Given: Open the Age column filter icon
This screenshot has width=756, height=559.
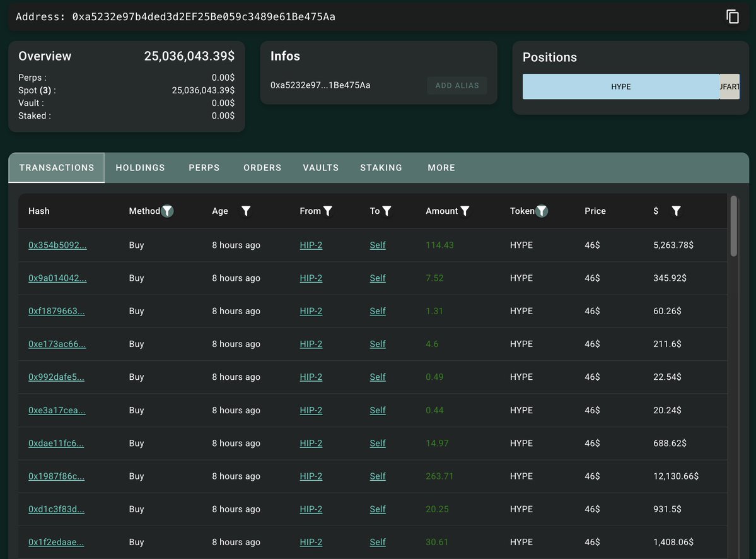Looking at the screenshot, I should coord(246,211).
